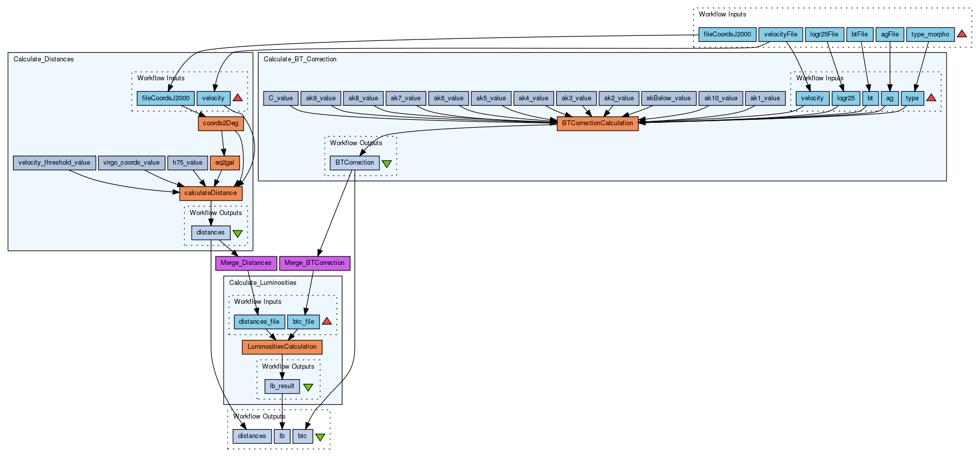Click the distances_file input port
This screenshot has height=457, width=980.
259,322
